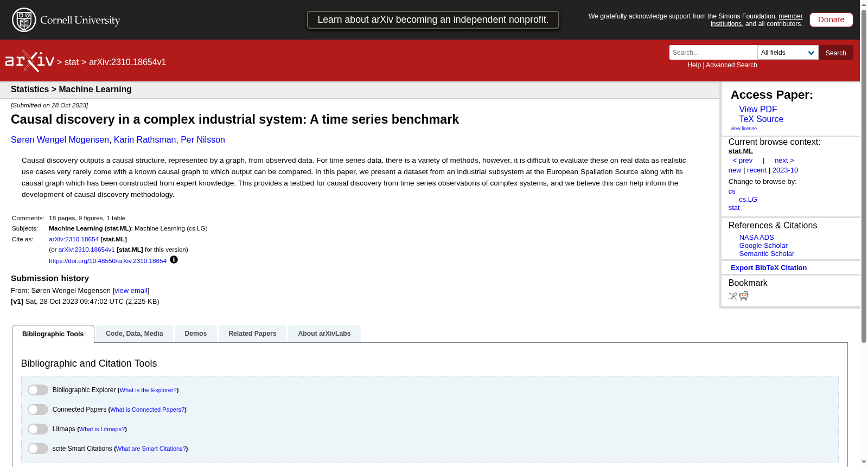Click the Search button
Image resolution: width=868 pixels, height=467 pixels.
836,53
